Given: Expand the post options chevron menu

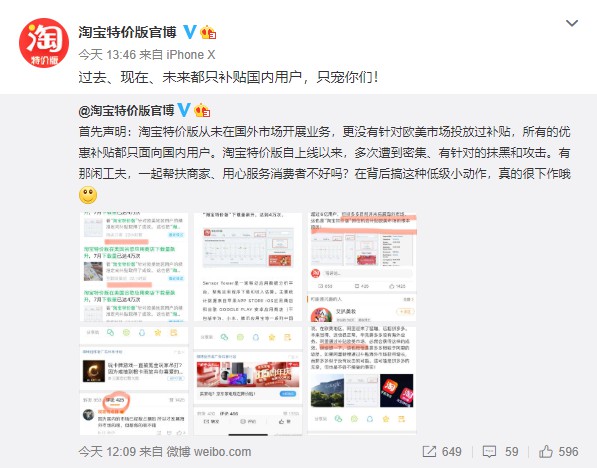Looking at the screenshot, I should tap(572, 23).
